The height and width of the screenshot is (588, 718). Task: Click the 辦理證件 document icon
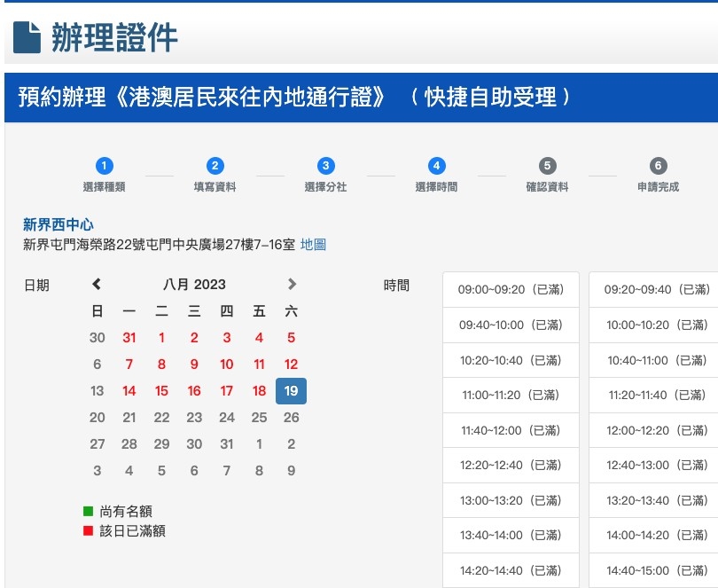[x=29, y=34]
